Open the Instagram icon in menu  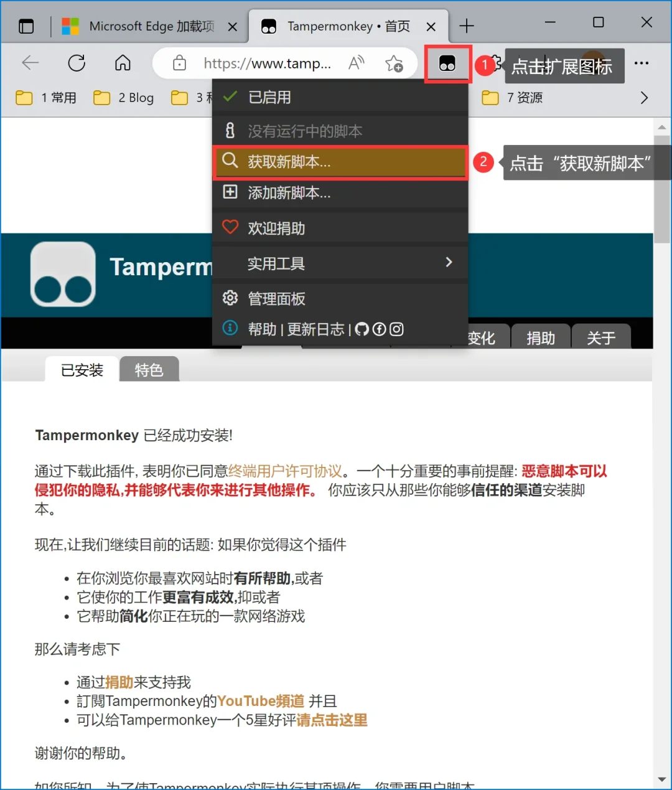[x=396, y=329]
